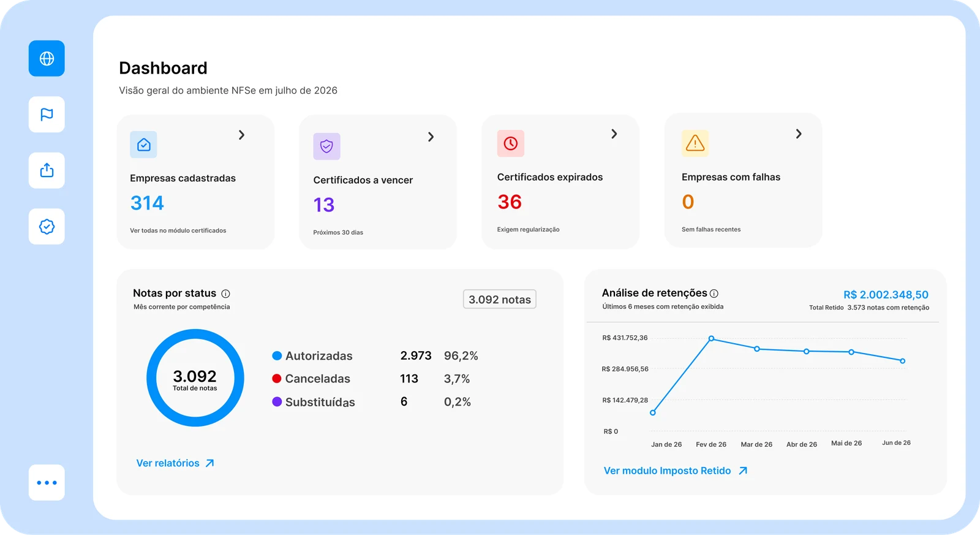Open the globe icon in the sidebar
980x535 pixels.
point(47,58)
